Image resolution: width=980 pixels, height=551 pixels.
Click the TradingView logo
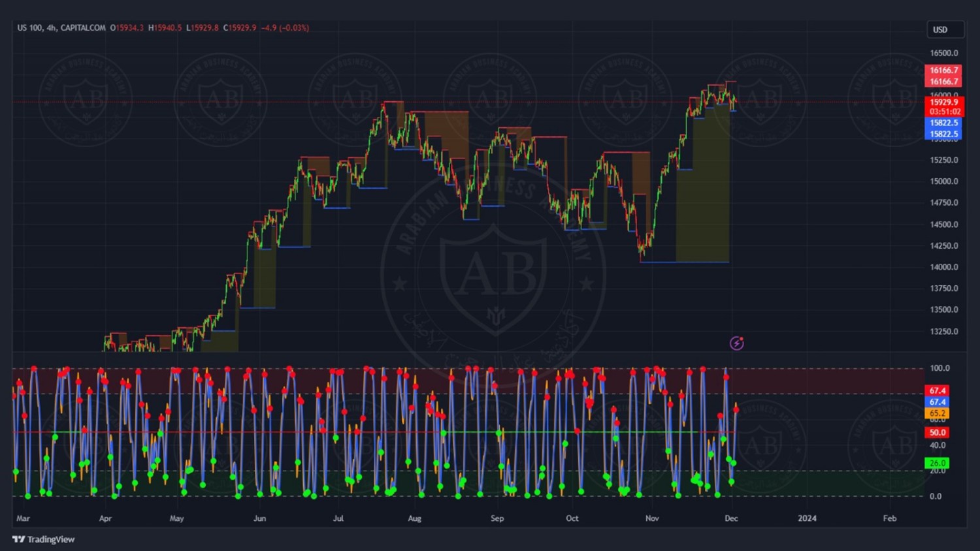tap(43, 539)
